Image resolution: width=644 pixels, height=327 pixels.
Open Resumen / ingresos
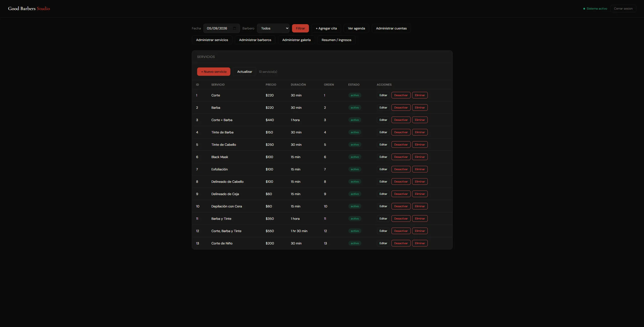coord(336,40)
